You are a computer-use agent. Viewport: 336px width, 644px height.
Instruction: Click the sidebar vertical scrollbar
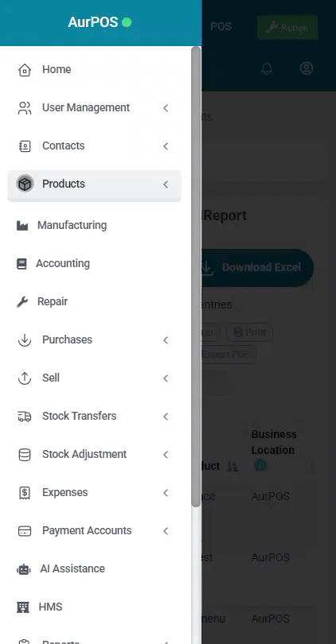(x=196, y=277)
